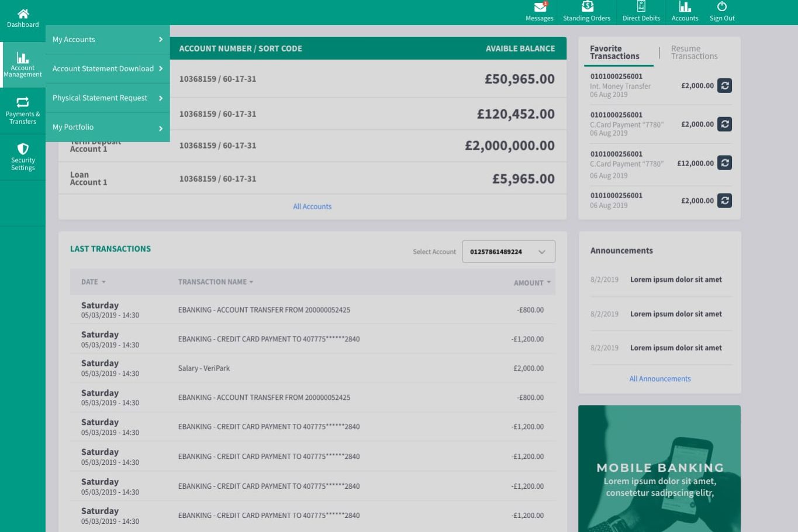Repeat the £12,000.00 card payment transaction
The height and width of the screenshot is (532, 798).
(724, 163)
